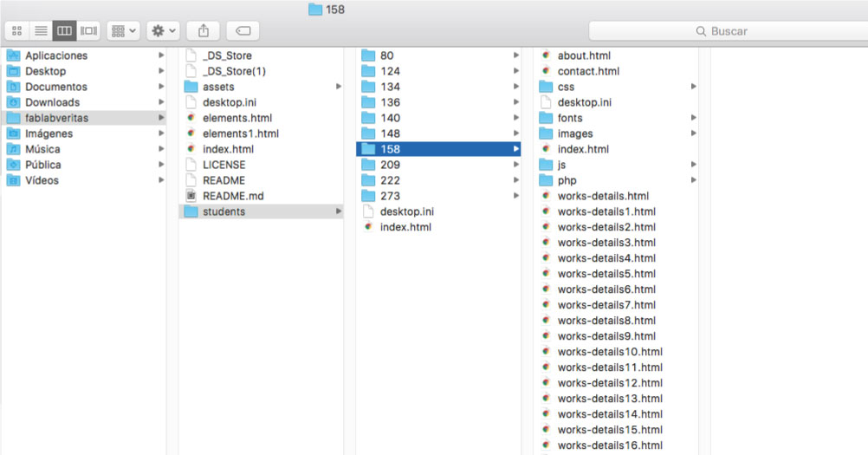The width and height of the screenshot is (868, 455).
Task: Expand the Aplicaciones folder arrow
Action: 161,55
